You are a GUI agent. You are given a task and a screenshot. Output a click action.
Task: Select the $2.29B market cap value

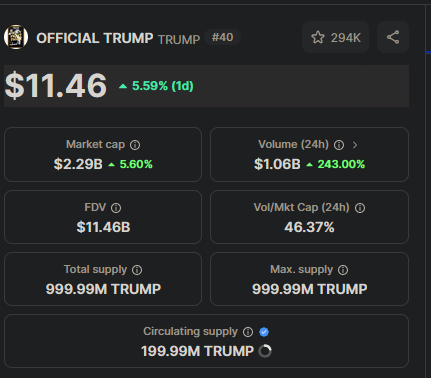tap(78, 164)
